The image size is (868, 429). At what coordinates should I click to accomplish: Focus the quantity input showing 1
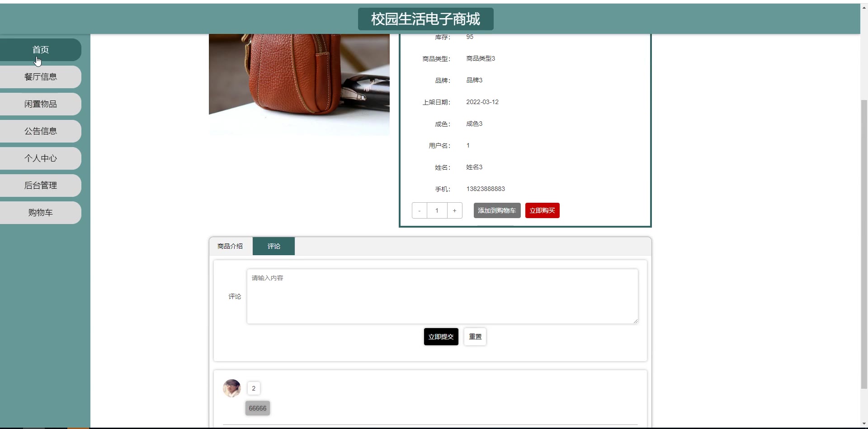437,210
